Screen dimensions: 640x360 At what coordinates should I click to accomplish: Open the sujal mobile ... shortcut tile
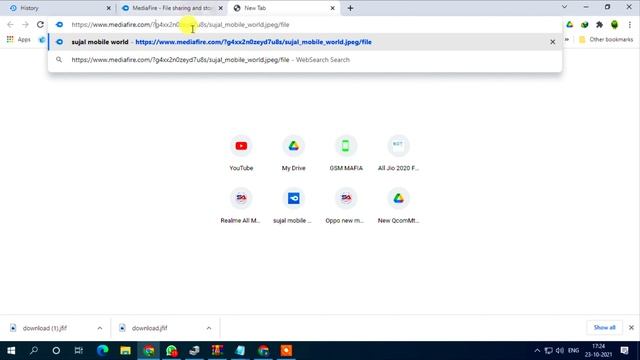[293, 206]
